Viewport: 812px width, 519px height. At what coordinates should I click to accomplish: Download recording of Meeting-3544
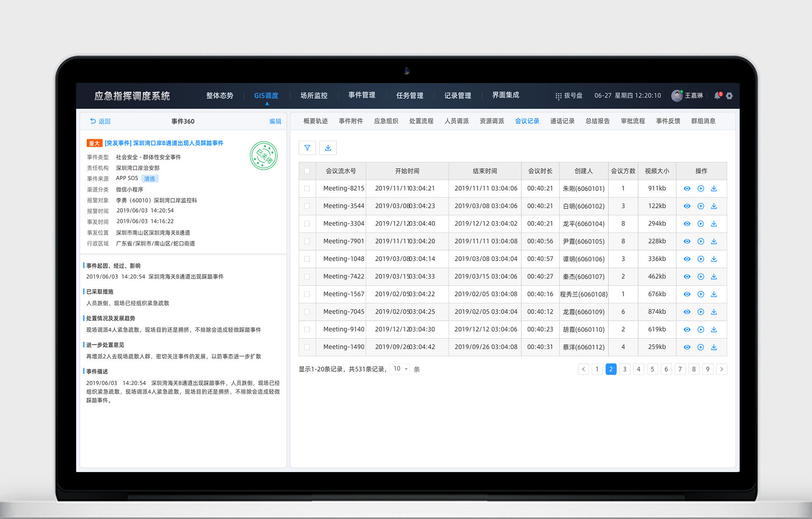(714, 206)
